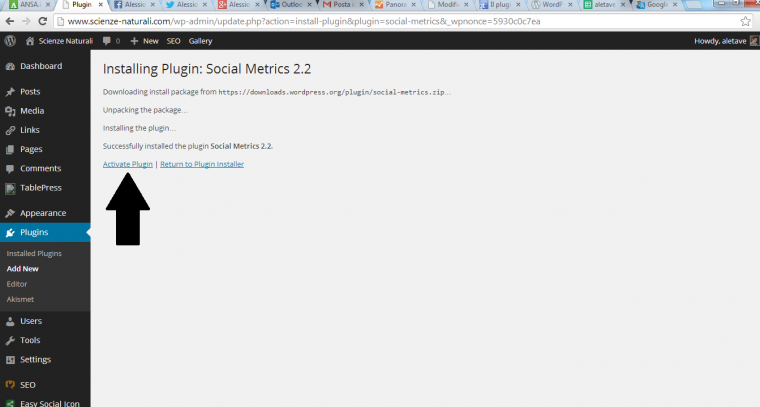The height and width of the screenshot is (407, 760).
Task: Return to Plugin Installer
Action: point(202,164)
